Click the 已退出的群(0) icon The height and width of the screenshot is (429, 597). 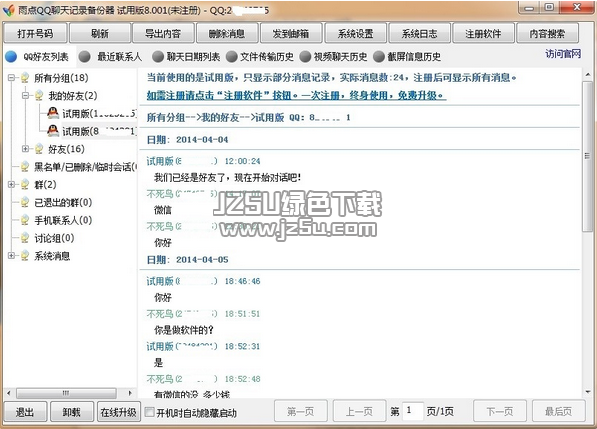pos(25,202)
